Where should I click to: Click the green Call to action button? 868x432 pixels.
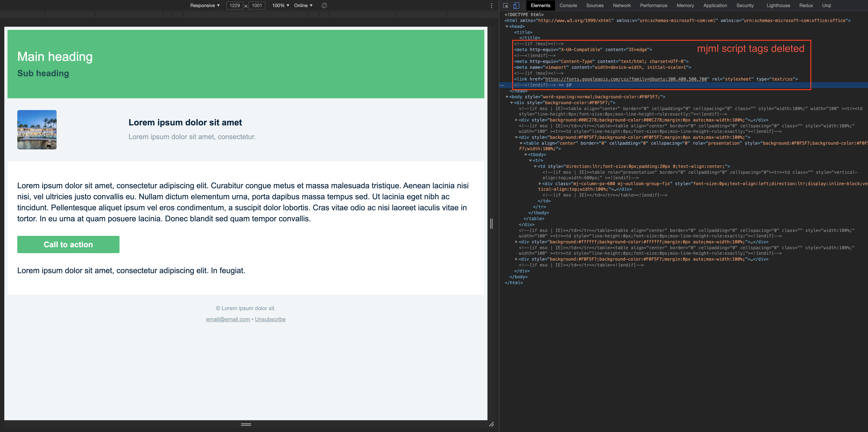click(68, 244)
